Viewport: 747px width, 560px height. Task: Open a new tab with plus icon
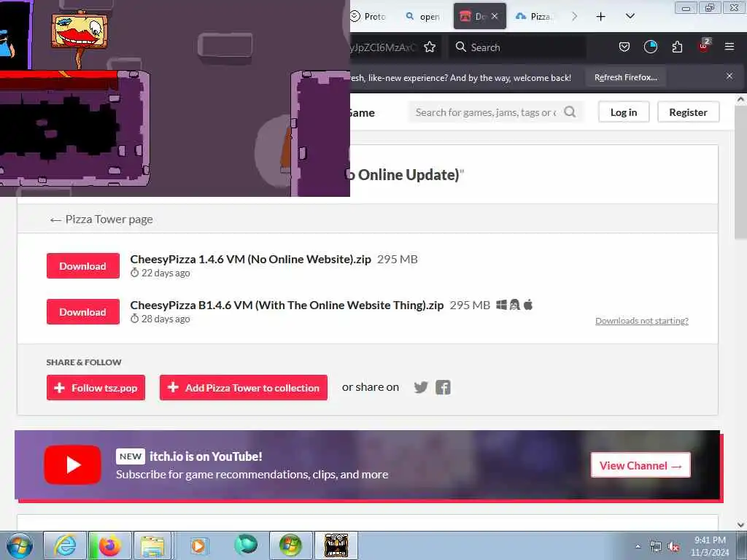(x=601, y=17)
